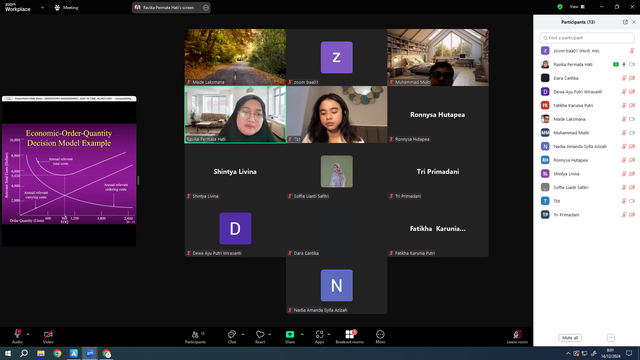Open the React emoji button
Viewport: 640px width, 360px height.
[x=260, y=336]
